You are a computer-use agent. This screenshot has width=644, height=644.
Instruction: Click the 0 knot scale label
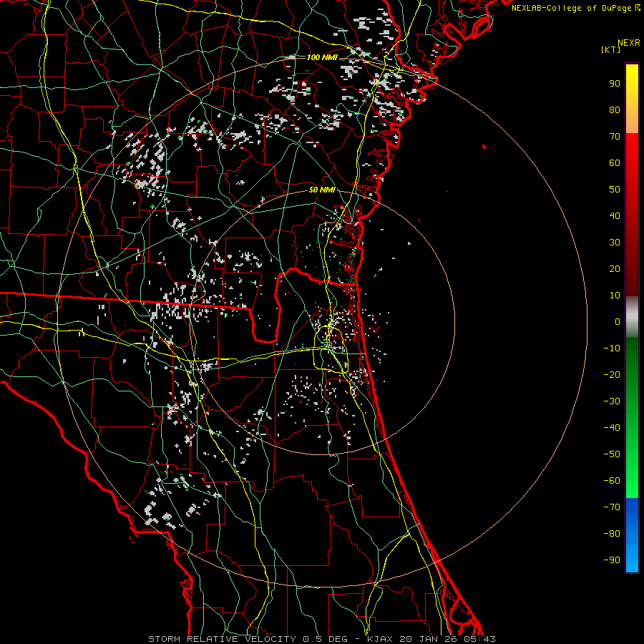click(x=617, y=321)
